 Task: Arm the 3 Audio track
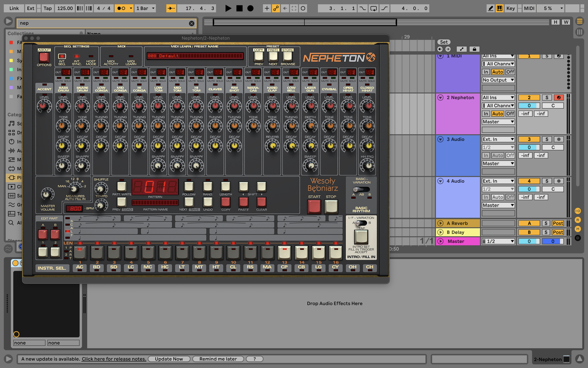click(559, 139)
